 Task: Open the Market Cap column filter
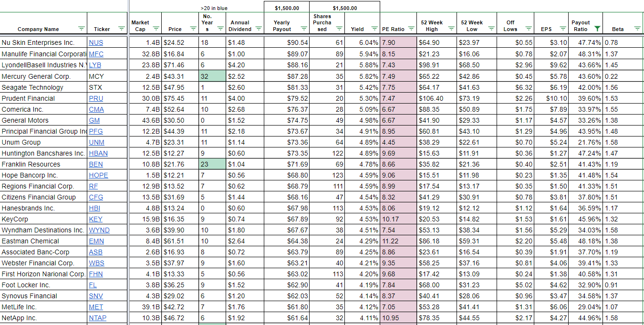pyautogui.click(x=156, y=29)
